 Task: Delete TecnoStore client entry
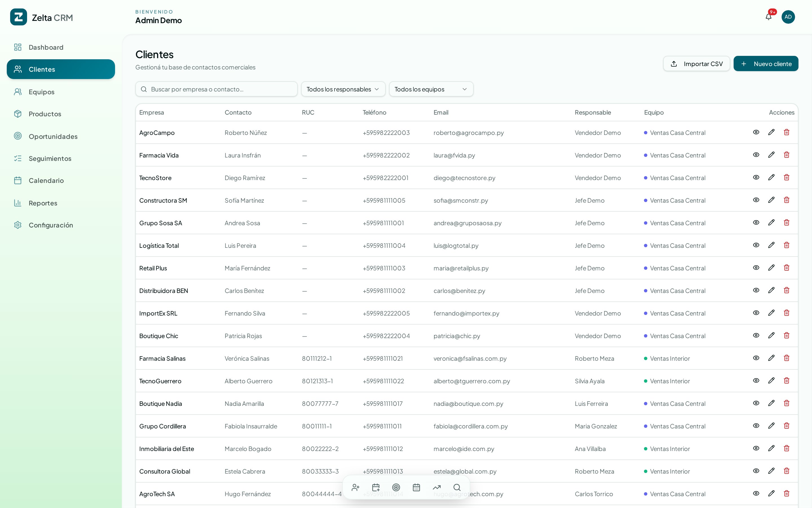coord(787,178)
